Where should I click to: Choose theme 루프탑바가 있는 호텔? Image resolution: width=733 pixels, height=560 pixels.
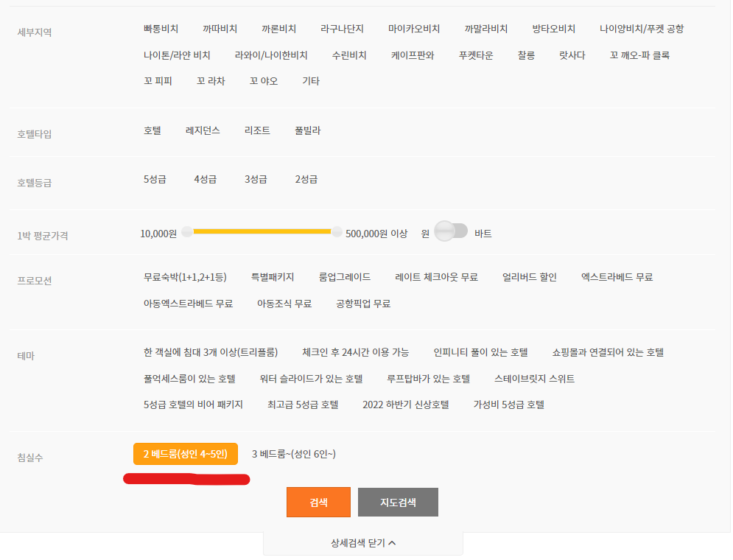[428, 379]
